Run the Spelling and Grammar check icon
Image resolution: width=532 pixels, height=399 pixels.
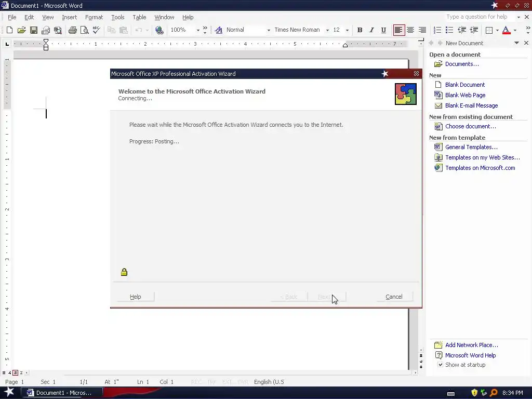coord(96,30)
